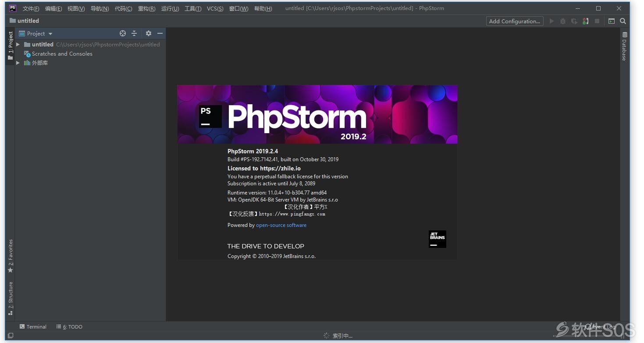The width and height of the screenshot is (644, 343).
Task: Select Scratches and Consoles in tree
Action: 90,53
